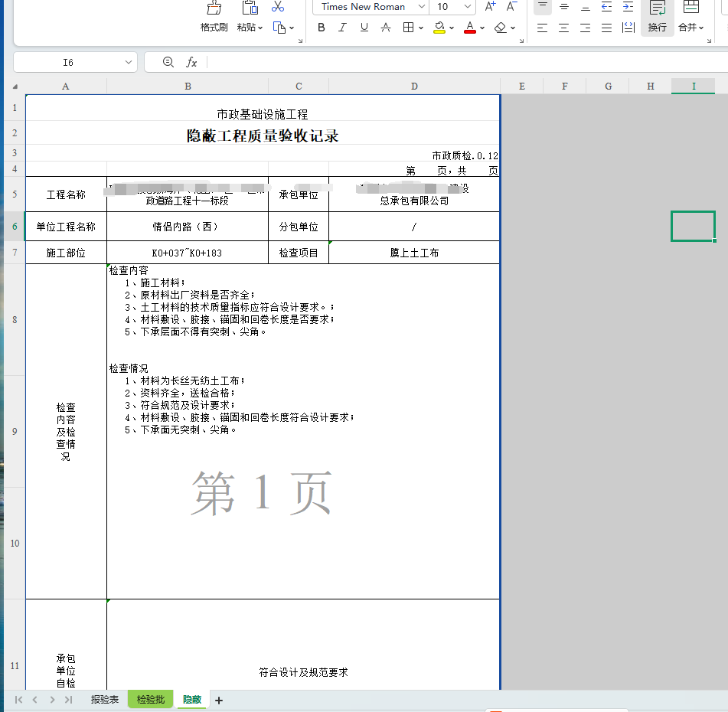Toggle italic formatting

click(x=342, y=28)
